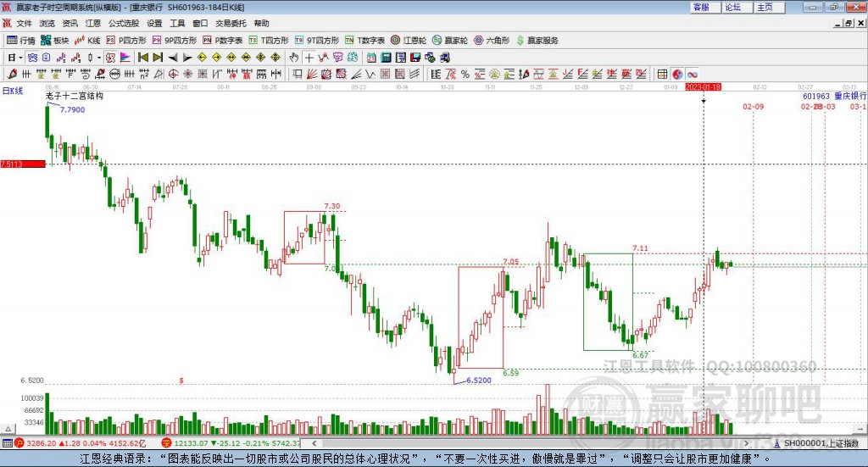Click the rainbow flag icon

125,58
